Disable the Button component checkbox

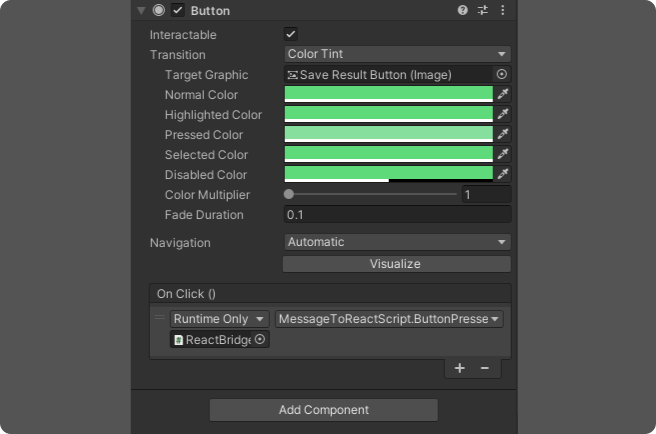[178, 11]
